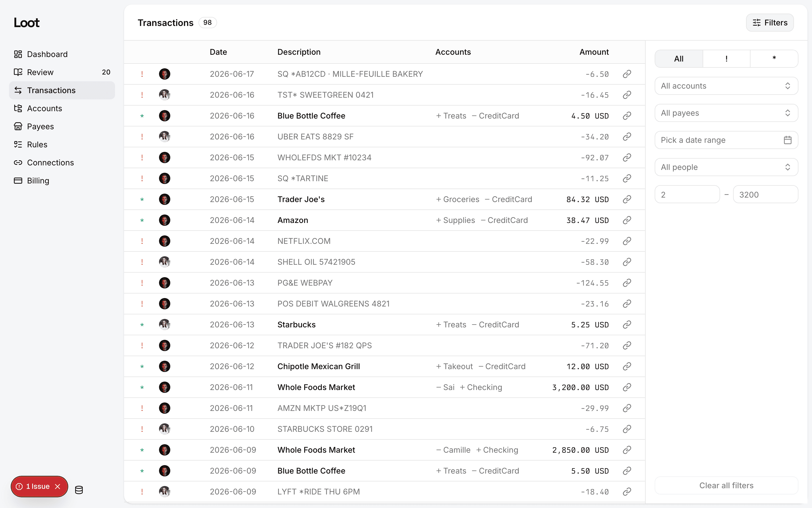Viewport: 812px width, 508px height.
Task: Click link icon for MILLE-FEUILLE BAKERY row
Action: click(627, 74)
